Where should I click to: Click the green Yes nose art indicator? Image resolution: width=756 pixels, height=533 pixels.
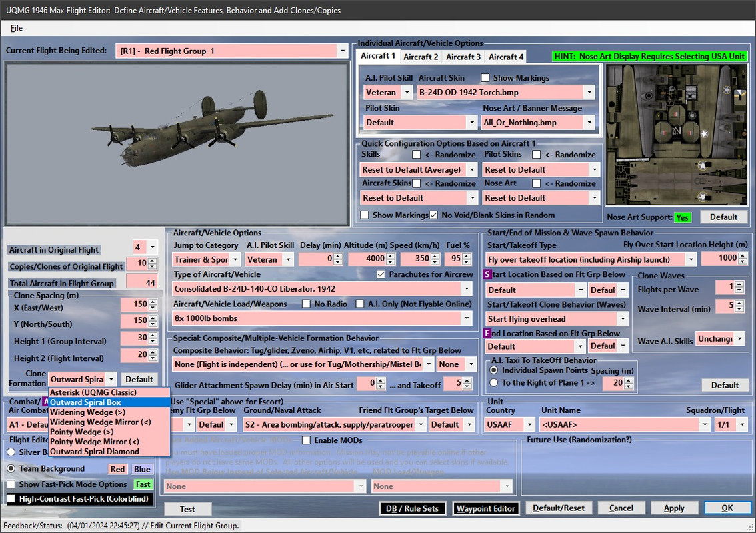tap(682, 217)
